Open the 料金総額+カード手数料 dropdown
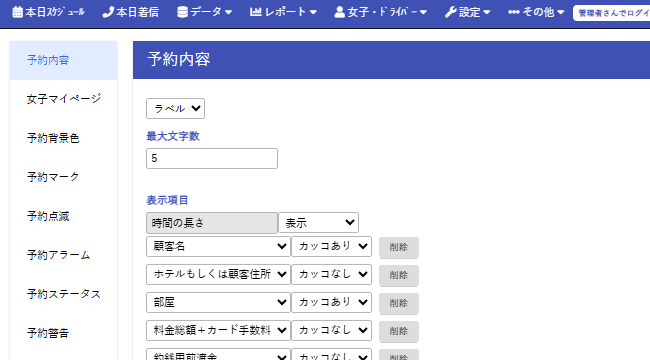The height and width of the screenshot is (360, 650). pos(218,331)
